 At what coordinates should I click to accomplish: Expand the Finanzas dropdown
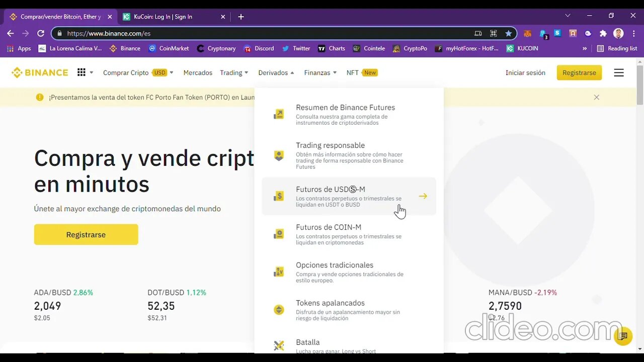[335, 72]
